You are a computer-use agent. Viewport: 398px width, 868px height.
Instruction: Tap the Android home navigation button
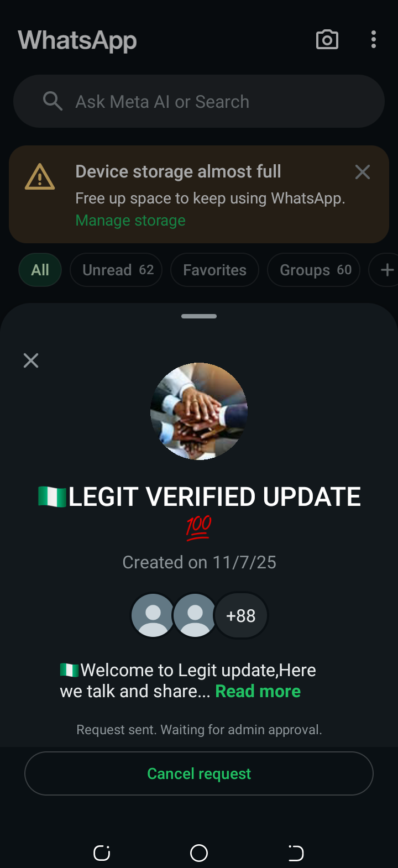pyautogui.click(x=199, y=853)
